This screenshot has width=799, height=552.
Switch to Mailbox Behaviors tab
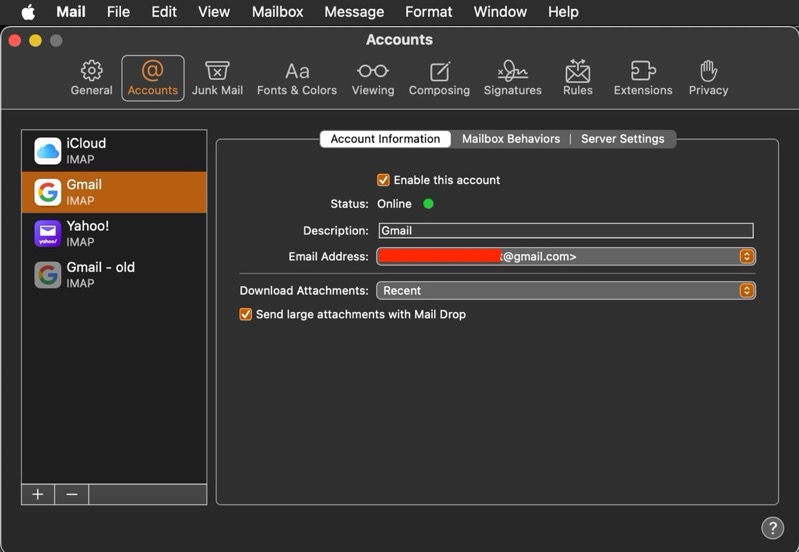click(511, 139)
